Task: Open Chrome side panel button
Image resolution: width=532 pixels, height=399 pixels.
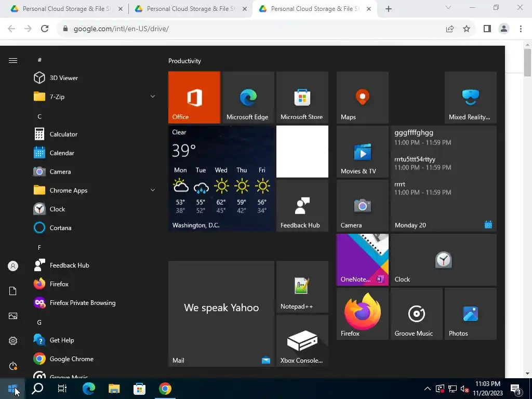Action: click(487, 29)
